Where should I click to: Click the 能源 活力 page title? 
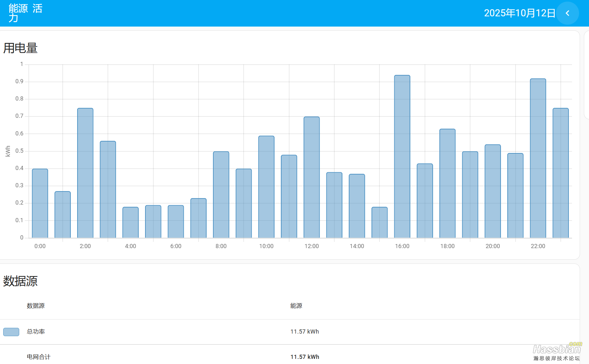tap(25, 13)
